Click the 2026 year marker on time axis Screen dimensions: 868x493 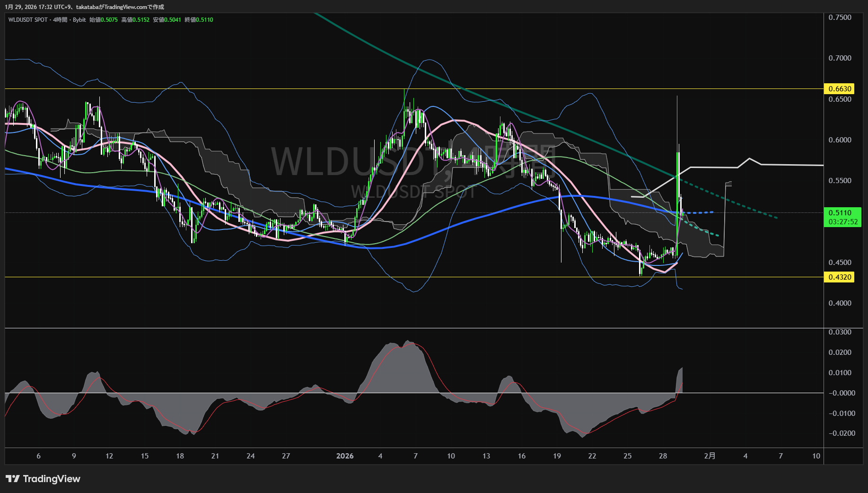[x=345, y=456]
